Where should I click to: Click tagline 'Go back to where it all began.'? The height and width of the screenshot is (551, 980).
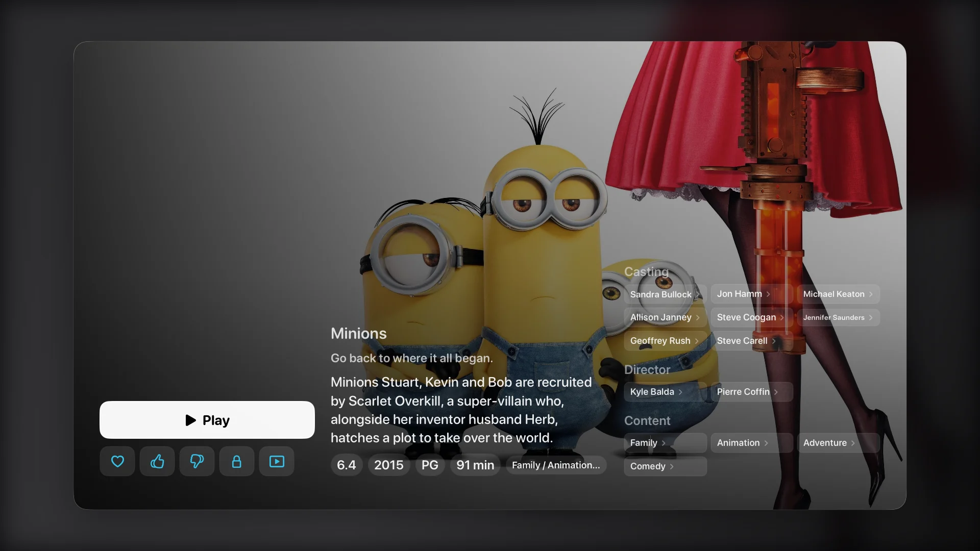(412, 358)
